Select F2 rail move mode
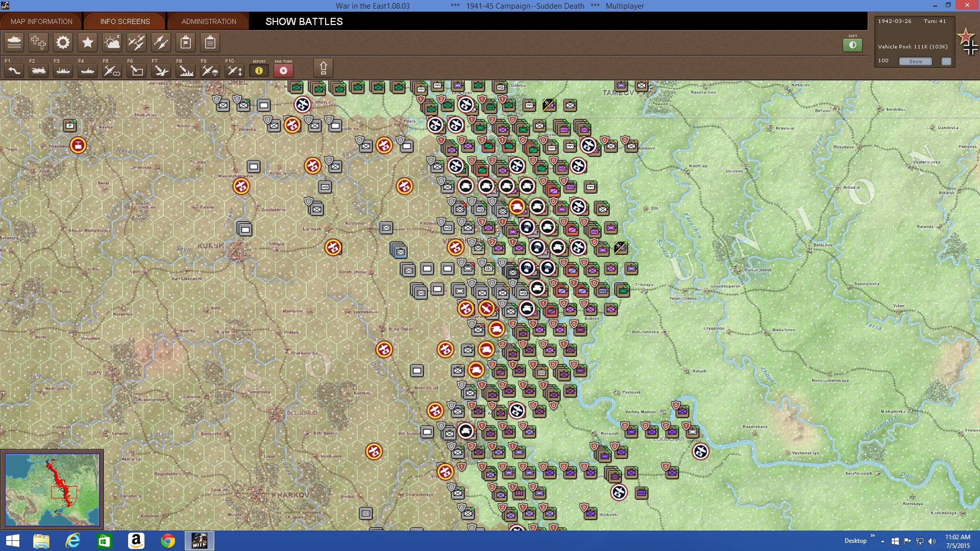The height and width of the screenshot is (551, 980). (x=38, y=70)
